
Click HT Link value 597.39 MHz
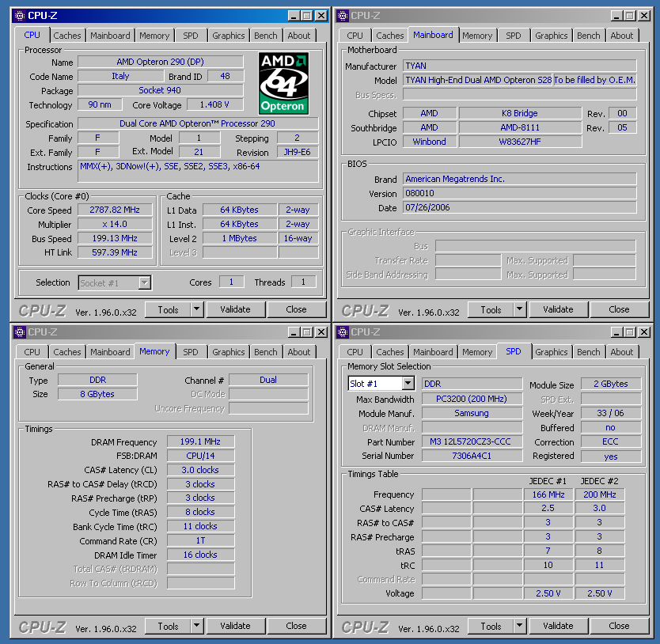tap(115, 252)
